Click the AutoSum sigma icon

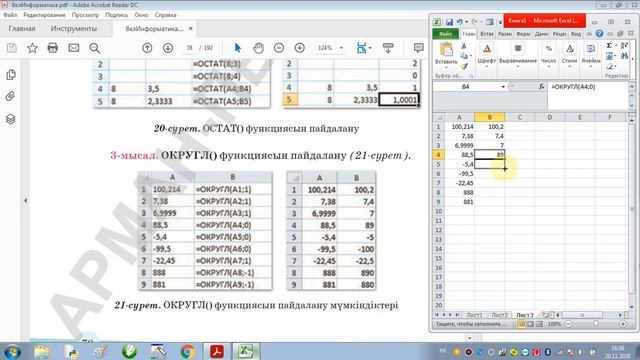(609, 46)
